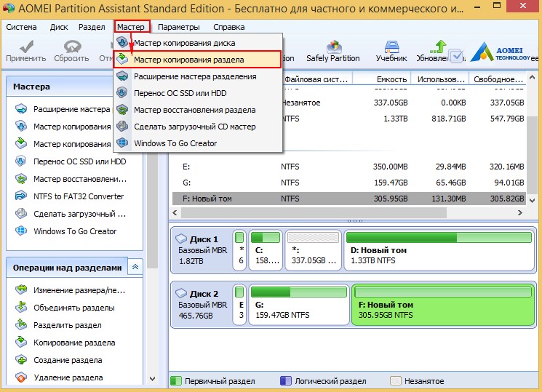Click the Сделать загрузочный CD мастер menu icon
Viewport: 542px width, 392px height.
coord(122,126)
